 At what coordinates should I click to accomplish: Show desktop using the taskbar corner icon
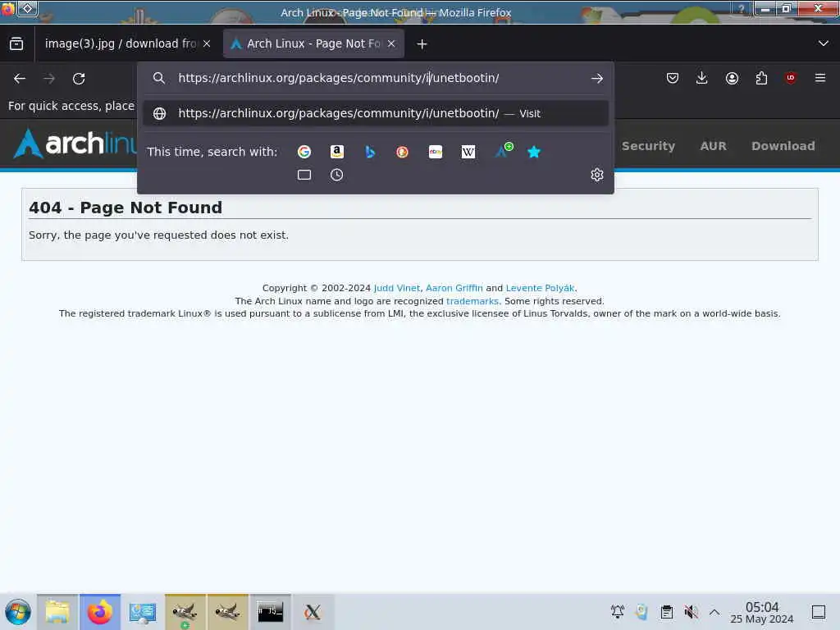[819, 612]
